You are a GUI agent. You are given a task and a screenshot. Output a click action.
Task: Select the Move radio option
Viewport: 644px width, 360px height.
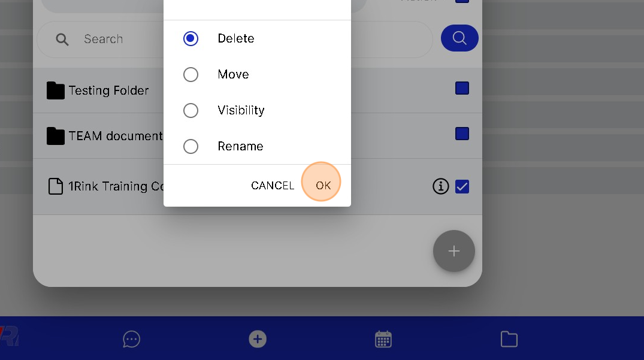click(x=191, y=74)
